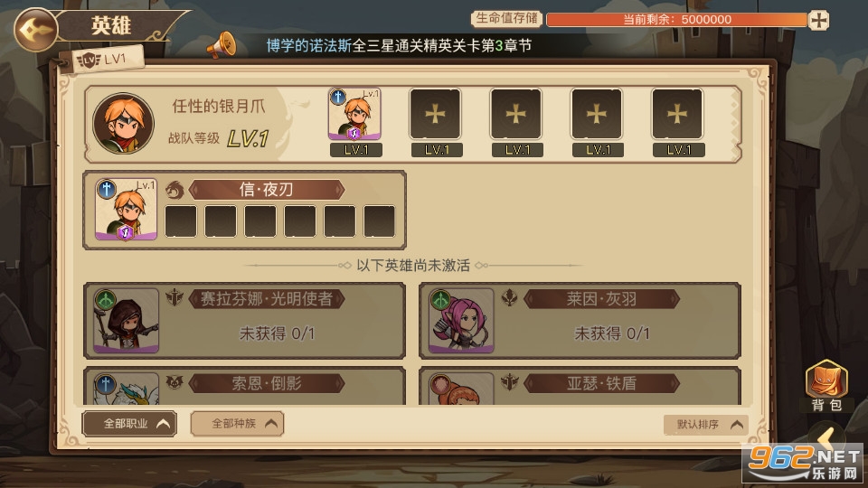
Task: Open the 信·夜刃 hero card
Action: (x=244, y=211)
